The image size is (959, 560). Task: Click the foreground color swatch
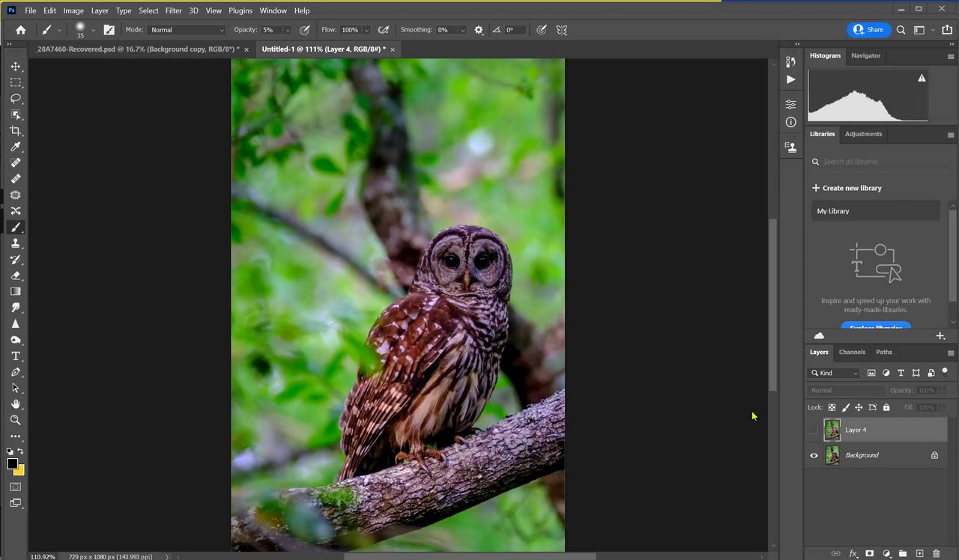point(13,464)
